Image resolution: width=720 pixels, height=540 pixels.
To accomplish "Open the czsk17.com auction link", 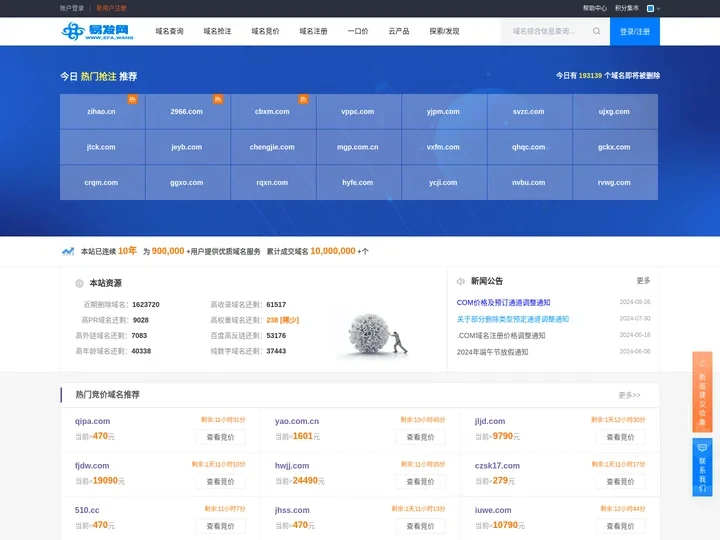I will (497, 466).
